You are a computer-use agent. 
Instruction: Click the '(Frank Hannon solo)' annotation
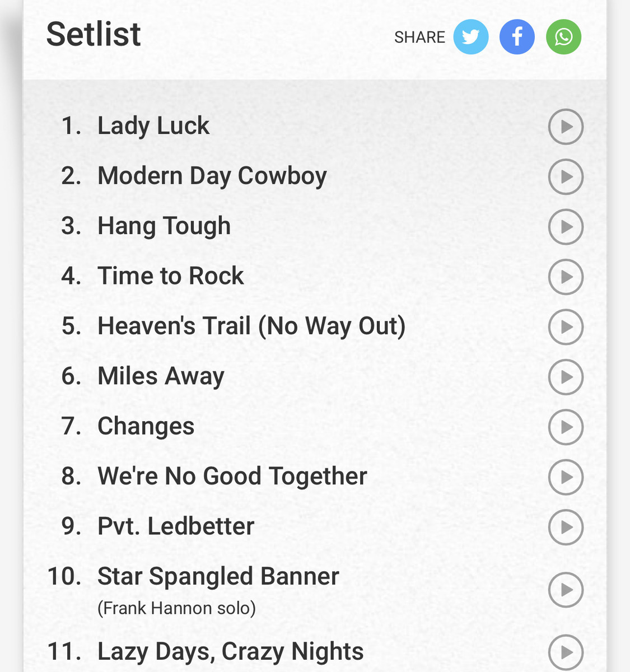pos(175,608)
